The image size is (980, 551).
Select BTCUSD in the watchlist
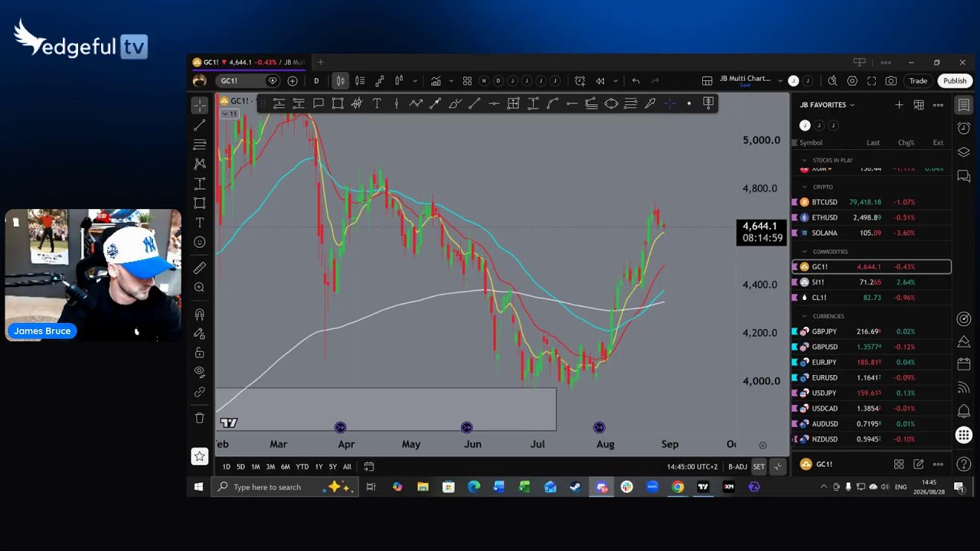[871, 202]
